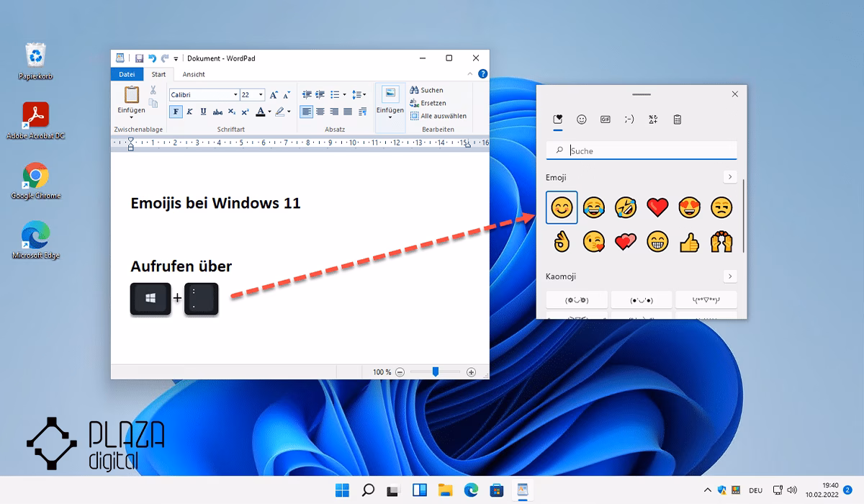
Task: Click the large clipboard Einfügen (paste) icon
Action: pyautogui.click(x=132, y=95)
